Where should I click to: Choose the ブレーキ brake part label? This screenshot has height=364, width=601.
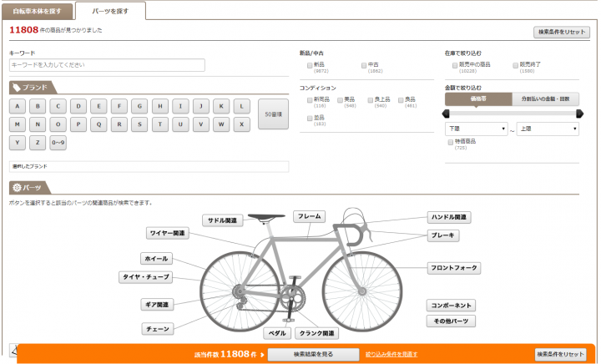pos(442,235)
